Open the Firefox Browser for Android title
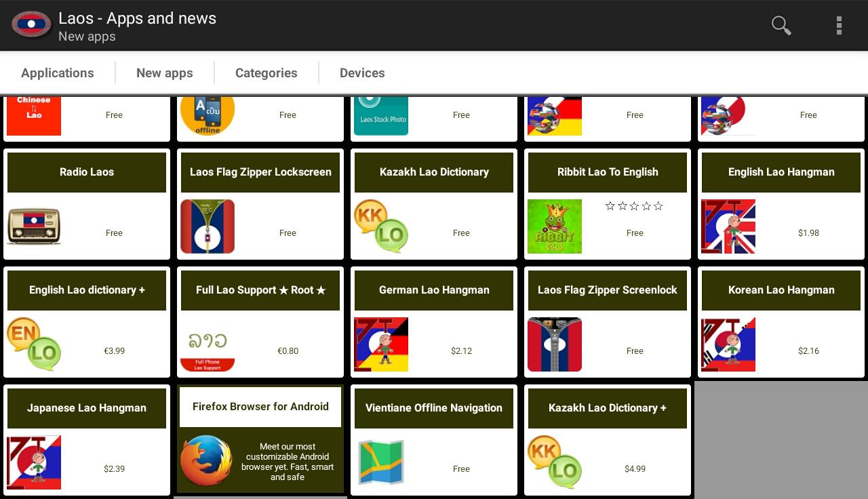Screen dimensions: 868x499 click(260, 407)
